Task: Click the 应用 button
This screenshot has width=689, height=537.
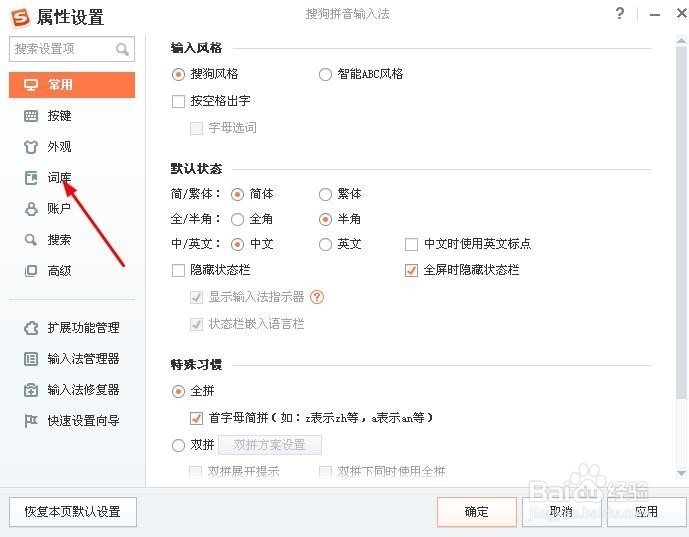Action: coord(646,512)
